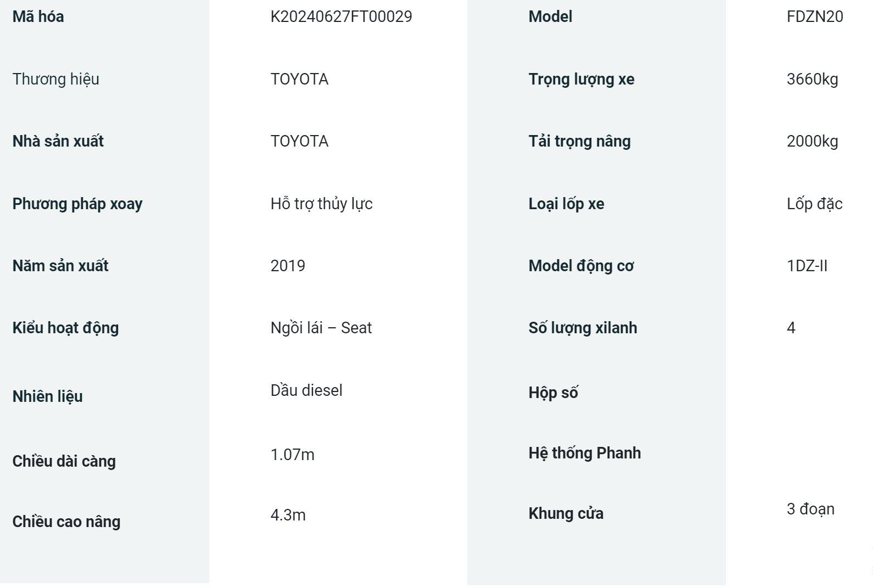Select the 3 đoạn mast value

click(x=810, y=509)
